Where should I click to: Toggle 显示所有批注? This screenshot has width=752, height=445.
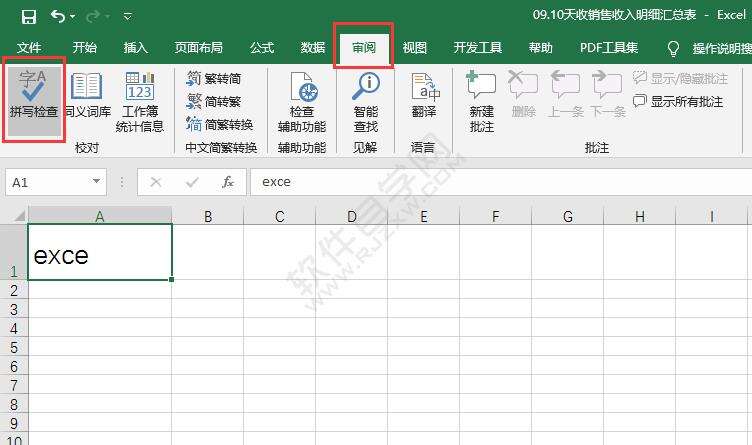(678, 101)
